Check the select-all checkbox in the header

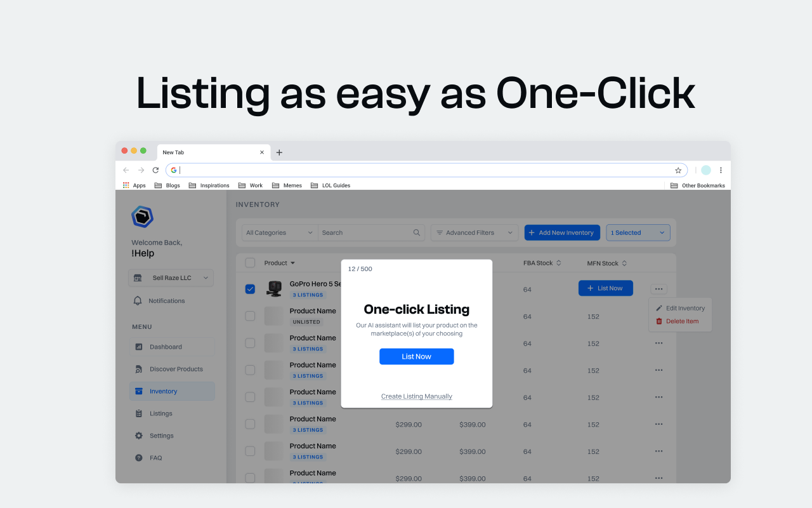(x=249, y=262)
